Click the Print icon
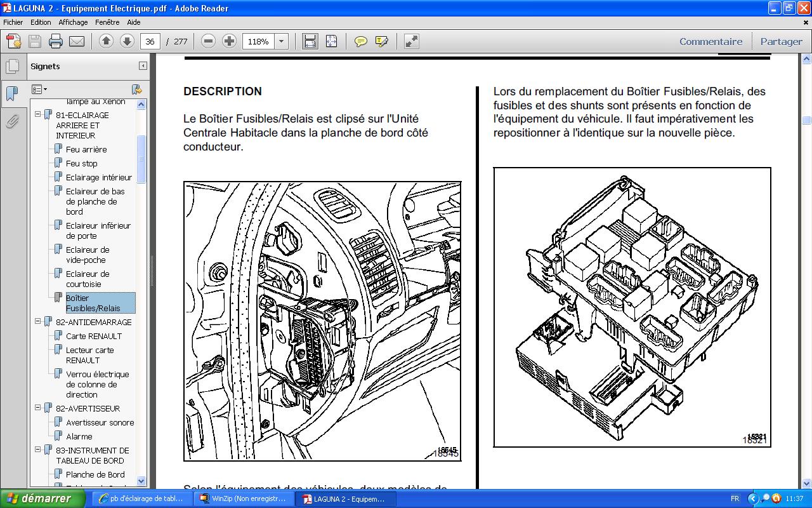 coord(56,42)
